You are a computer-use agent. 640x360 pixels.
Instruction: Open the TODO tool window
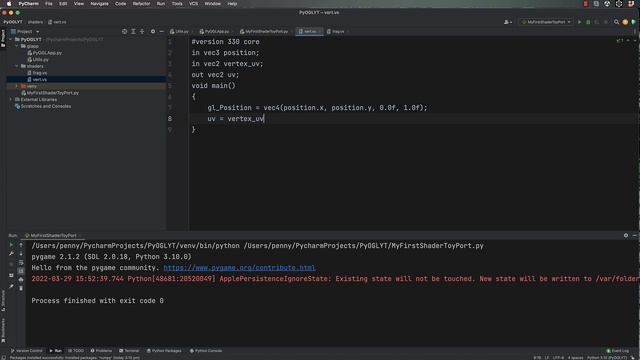(76, 351)
